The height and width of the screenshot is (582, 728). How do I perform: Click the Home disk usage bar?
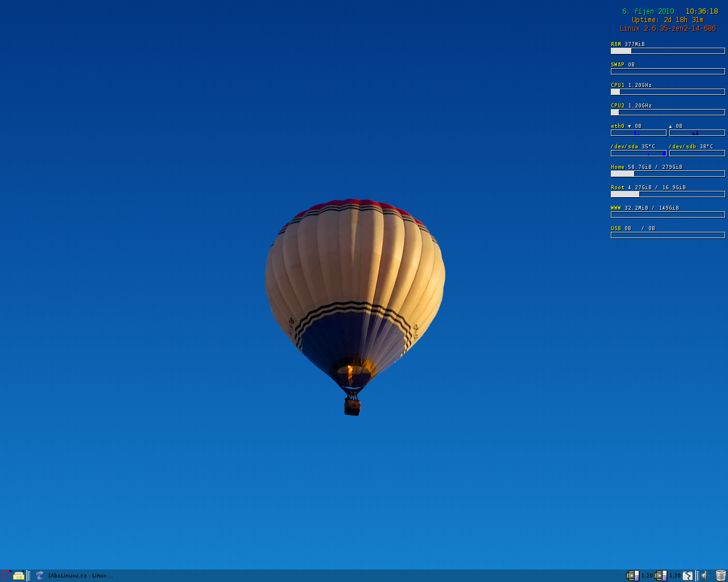(x=668, y=174)
